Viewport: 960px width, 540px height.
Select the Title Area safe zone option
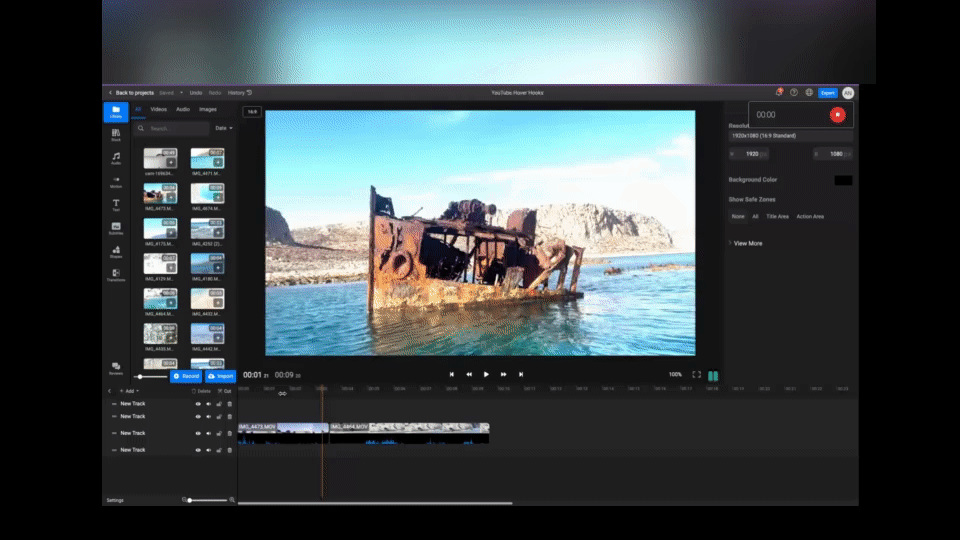tap(777, 216)
